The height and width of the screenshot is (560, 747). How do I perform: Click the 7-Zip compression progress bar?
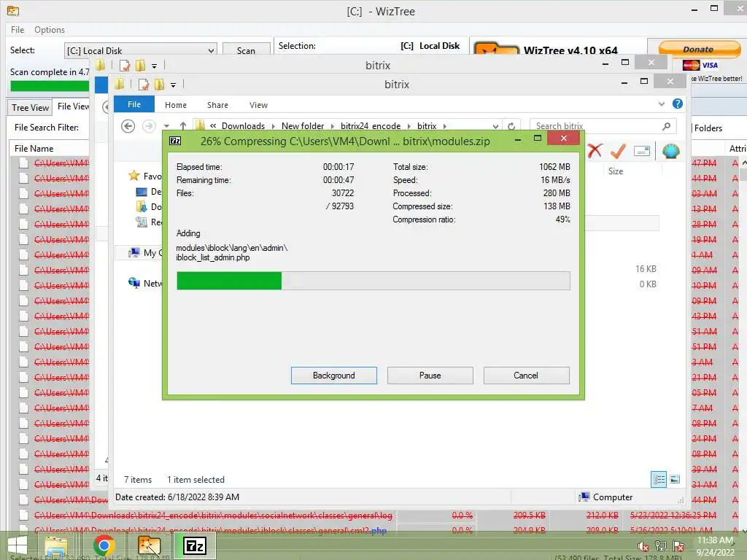click(x=373, y=281)
